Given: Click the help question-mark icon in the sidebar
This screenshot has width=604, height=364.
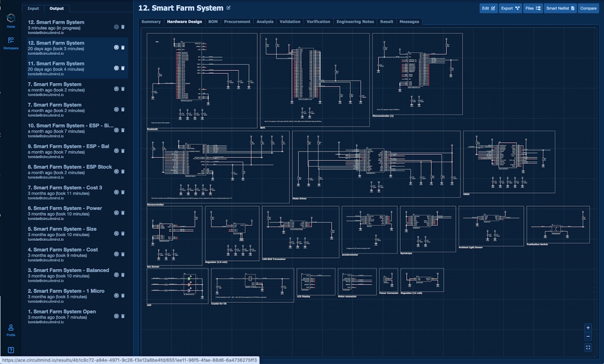Looking at the screenshot, I should tap(11, 350).
